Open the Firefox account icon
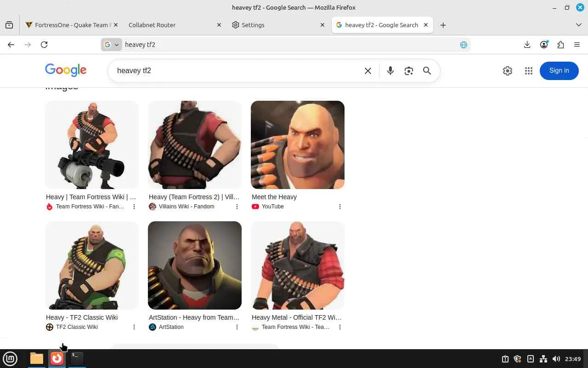This screenshot has width=588, height=368. [x=544, y=45]
